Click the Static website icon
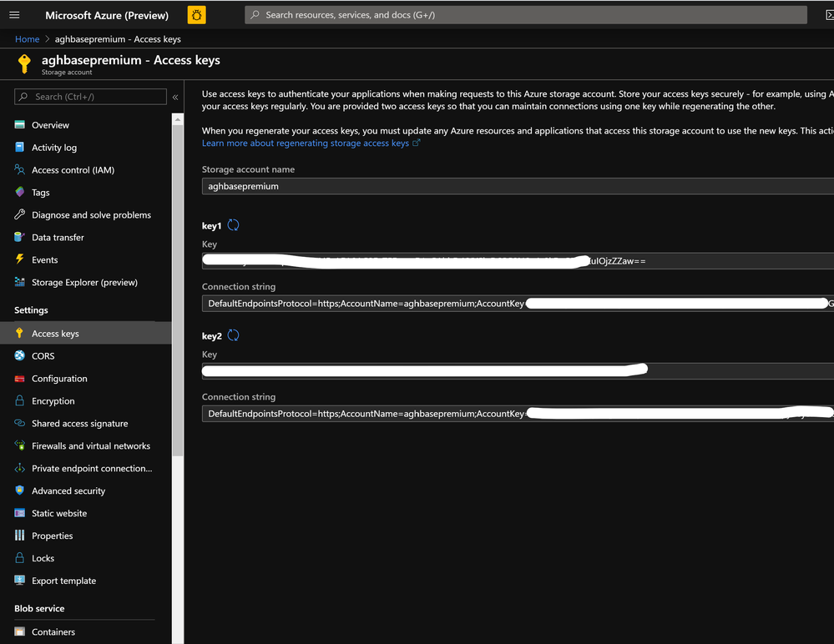Viewport: 834px width, 644px height. click(x=20, y=513)
